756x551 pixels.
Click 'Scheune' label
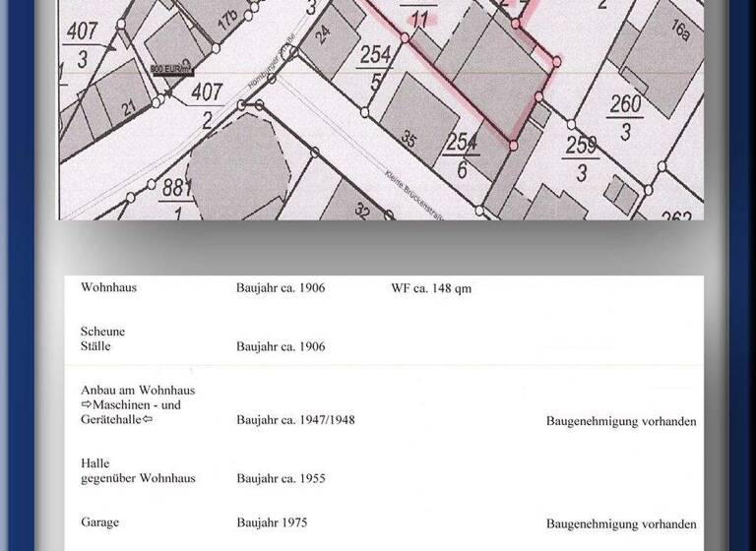click(x=102, y=332)
